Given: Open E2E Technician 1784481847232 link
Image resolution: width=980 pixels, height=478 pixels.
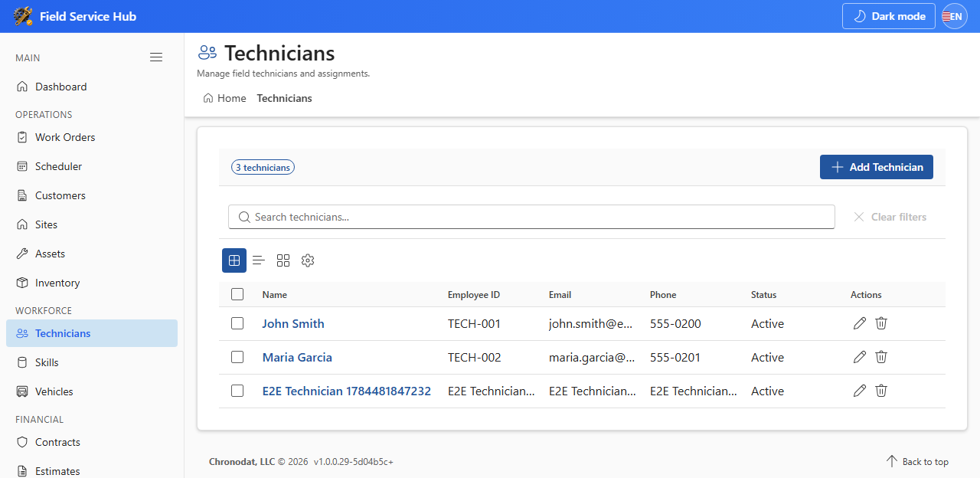Looking at the screenshot, I should click(x=347, y=391).
